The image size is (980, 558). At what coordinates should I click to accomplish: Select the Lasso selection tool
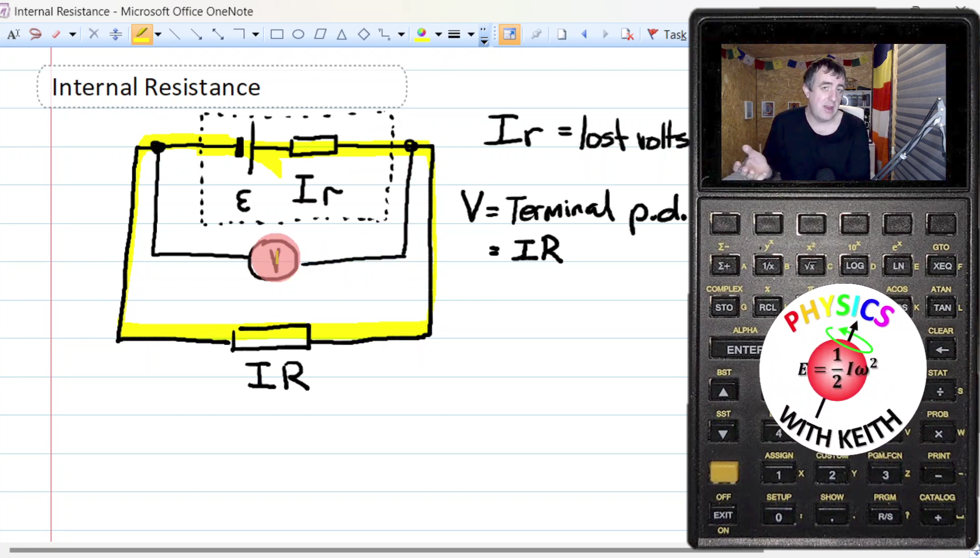coord(35,34)
